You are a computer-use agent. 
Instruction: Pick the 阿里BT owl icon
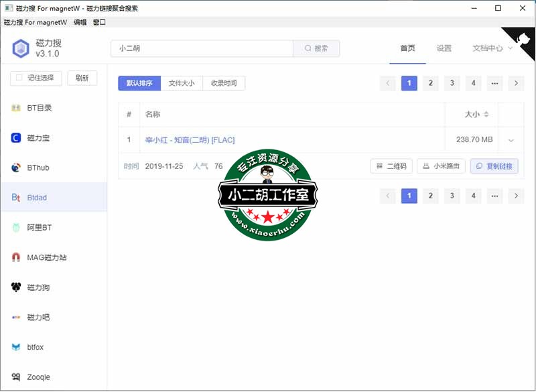point(16,228)
